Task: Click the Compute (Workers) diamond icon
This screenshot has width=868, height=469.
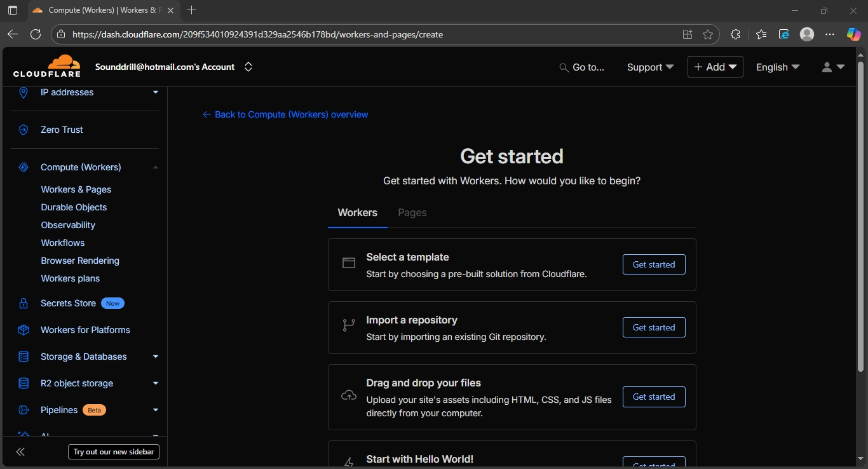Action: (x=23, y=167)
